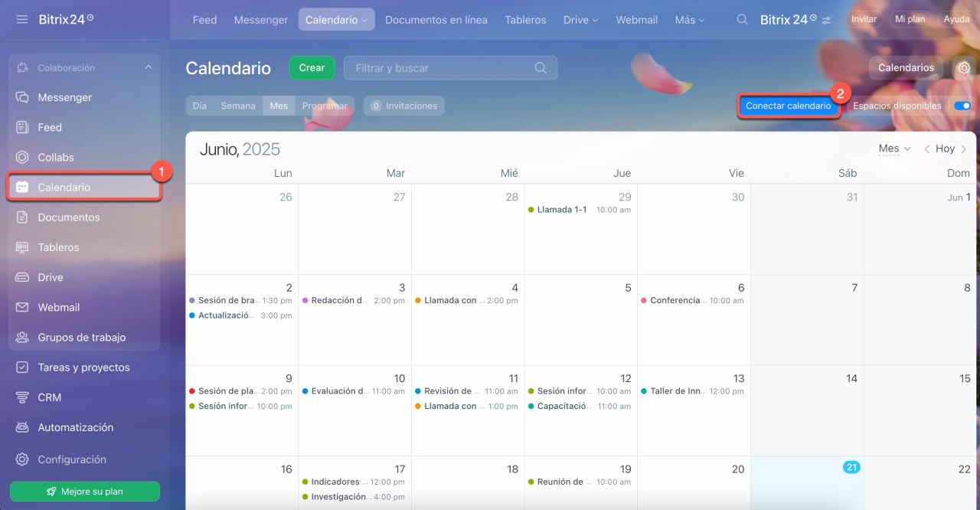Image resolution: width=980 pixels, height=510 pixels.
Task: Open the Drive dropdown in the top navigation
Action: pyautogui.click(x=580, y=20)
